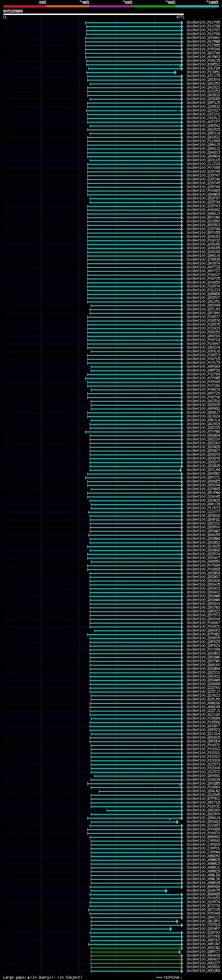222x980 pixels.
Task: Click the green alignment bar for UniRef100_A9U377
Action: (x=137, y=963)
